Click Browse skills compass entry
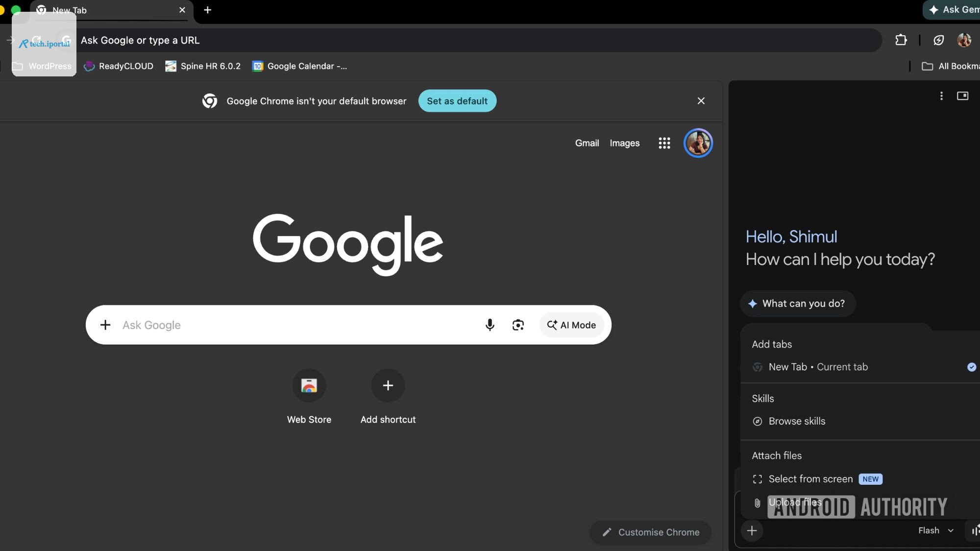The image size is (980, 551). tap(788, 421)
